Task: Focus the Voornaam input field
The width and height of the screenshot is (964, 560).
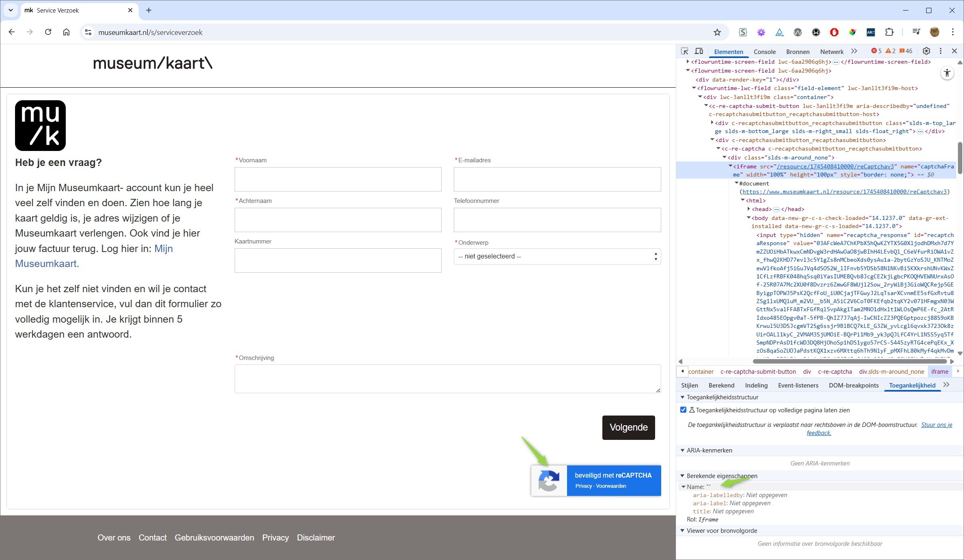Action: click(x=338, y=179)
